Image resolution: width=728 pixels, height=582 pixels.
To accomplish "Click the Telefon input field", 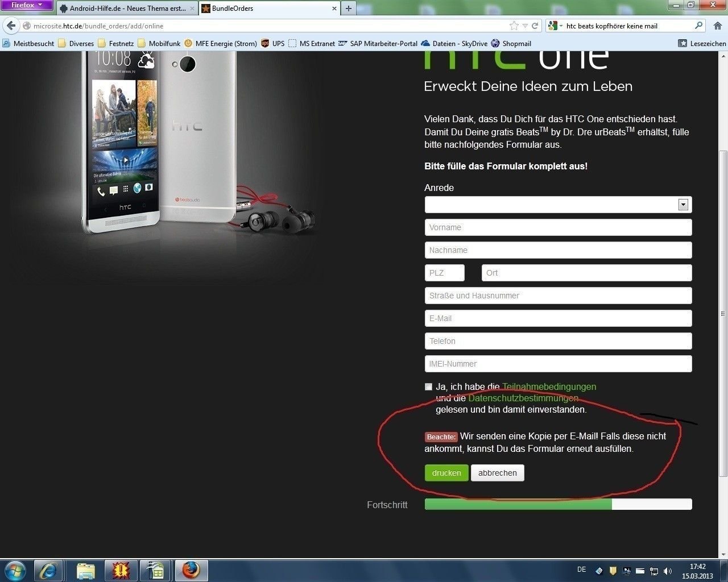I will (x=558, y=341).
